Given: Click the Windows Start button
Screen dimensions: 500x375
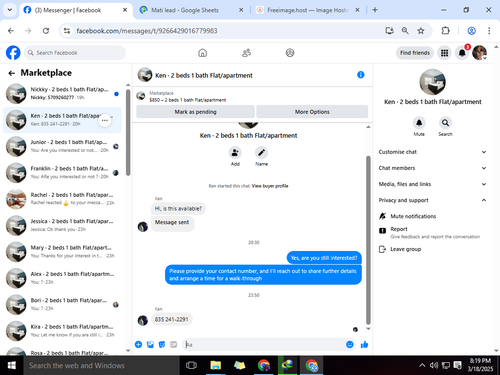Looking at the screenshot, I should click(x=12, y=365).
